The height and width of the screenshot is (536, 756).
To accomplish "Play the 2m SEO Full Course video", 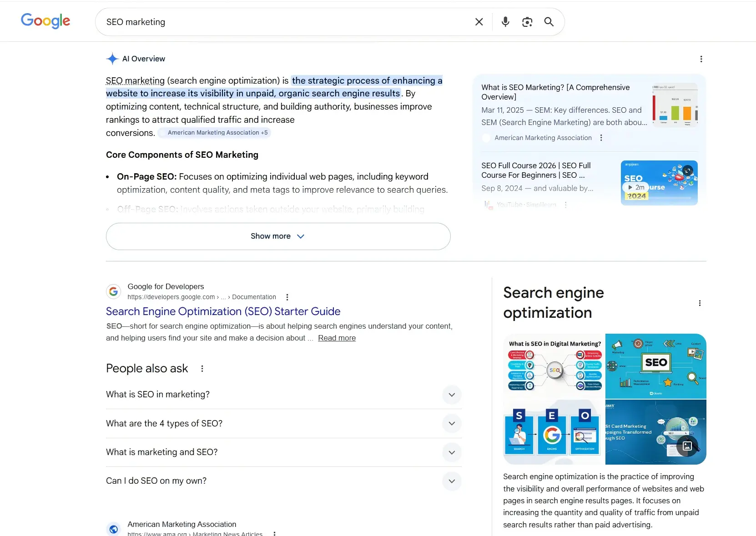I will 636,187.
